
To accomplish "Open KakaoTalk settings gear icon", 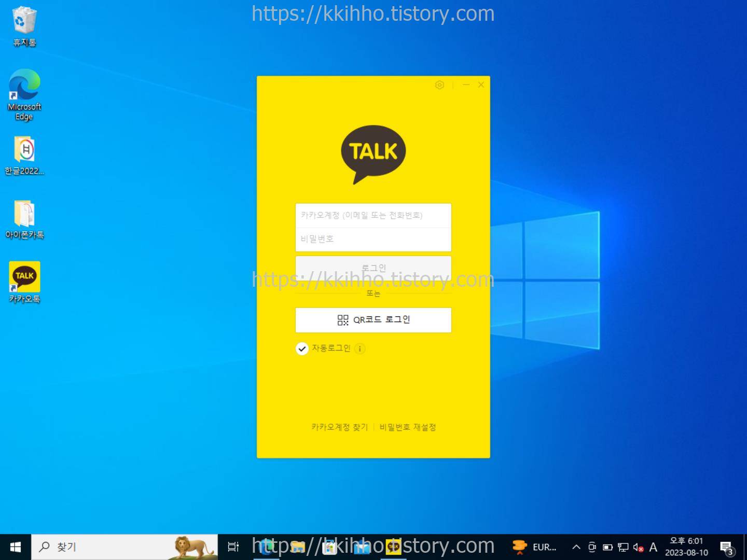I will coord(439,85).
